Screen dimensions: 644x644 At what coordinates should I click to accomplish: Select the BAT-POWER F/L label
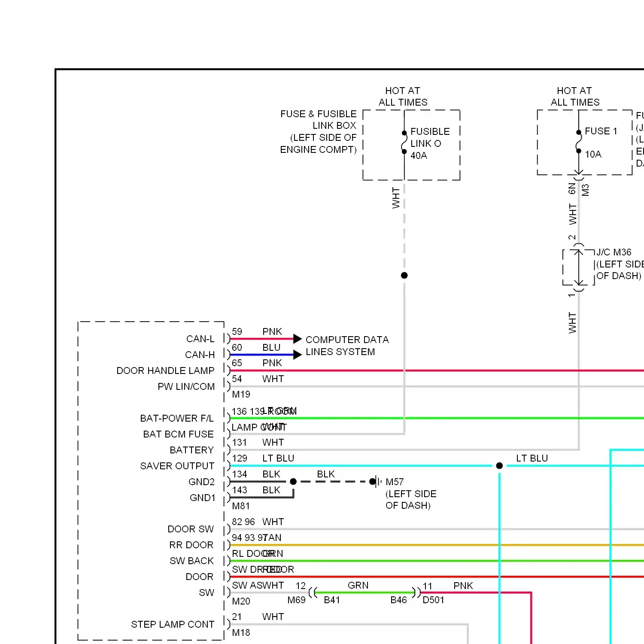coord(176,418)
